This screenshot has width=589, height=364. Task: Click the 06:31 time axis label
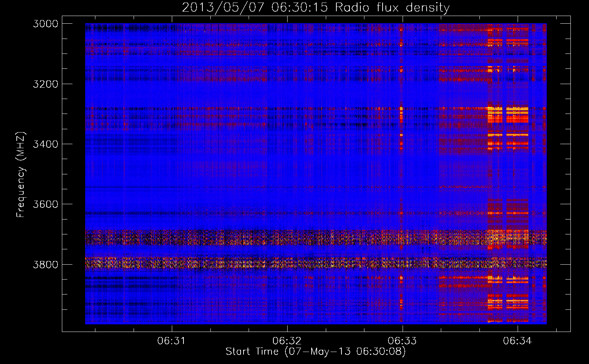click(x=171, y=341)
